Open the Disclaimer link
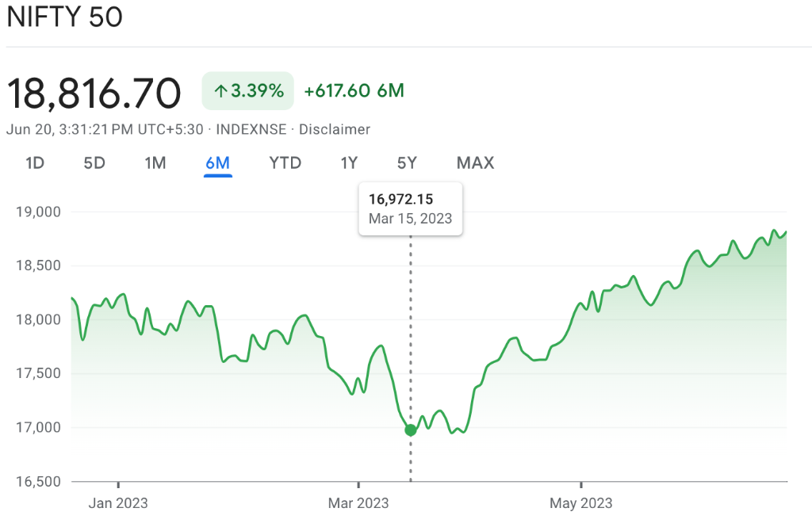The height and width of the screenshot is (527, 812). click(x=334, y=129)
